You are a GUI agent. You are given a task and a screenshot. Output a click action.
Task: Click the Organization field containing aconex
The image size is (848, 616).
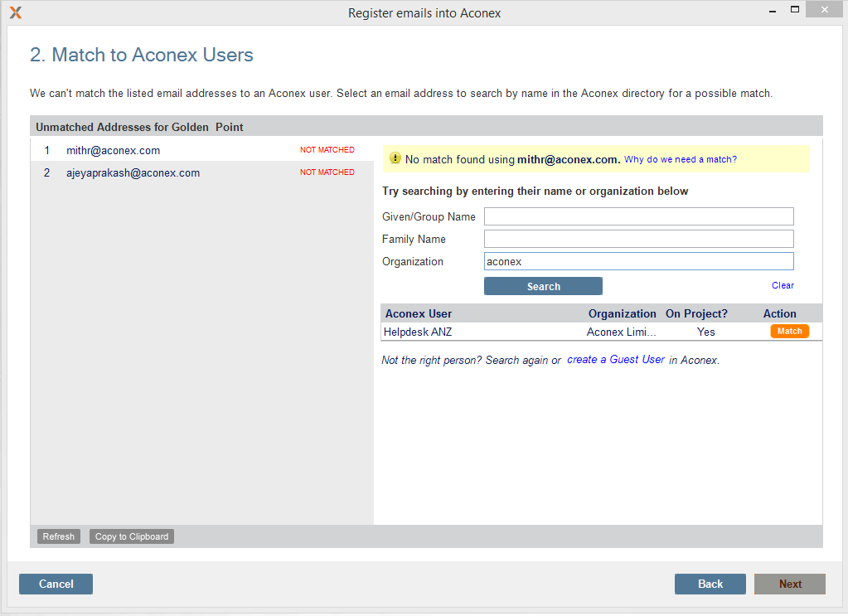pyautogui.click(x=639, y=261)
